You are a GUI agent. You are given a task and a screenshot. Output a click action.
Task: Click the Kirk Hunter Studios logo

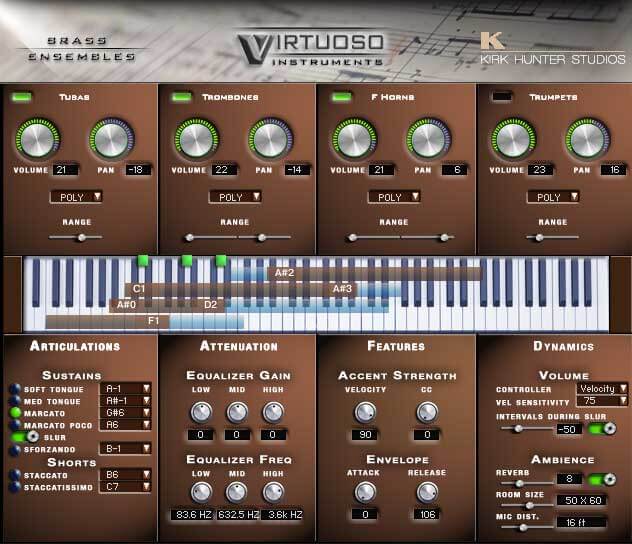coord(552,48)
